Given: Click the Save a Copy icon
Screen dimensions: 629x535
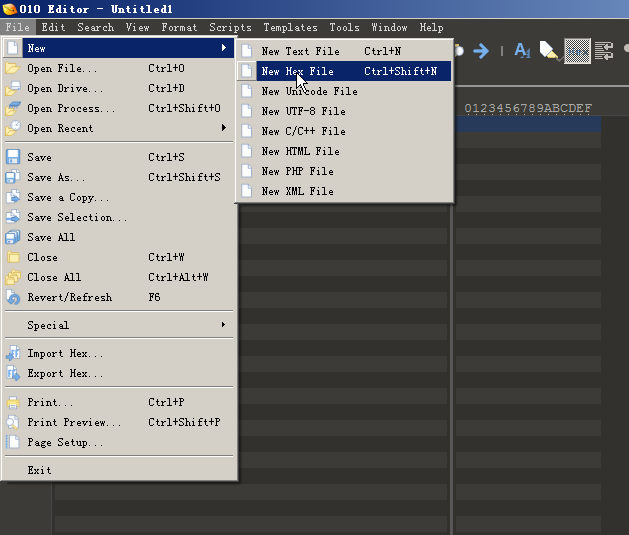Looking at the screenshot, I should click(x=13, y=197).
